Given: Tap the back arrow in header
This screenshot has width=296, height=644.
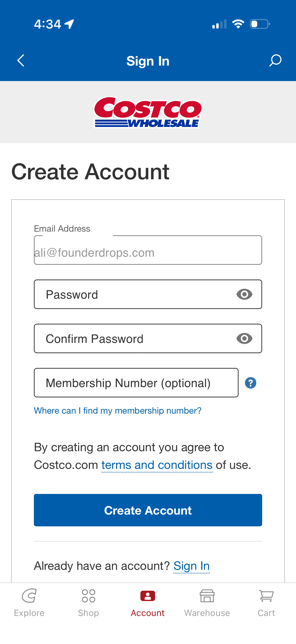Looking at the screenshot, I should (x=21, y=61).
